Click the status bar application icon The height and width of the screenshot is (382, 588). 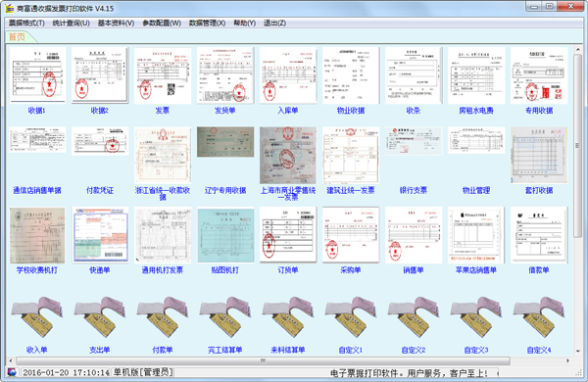click(12, 372)
